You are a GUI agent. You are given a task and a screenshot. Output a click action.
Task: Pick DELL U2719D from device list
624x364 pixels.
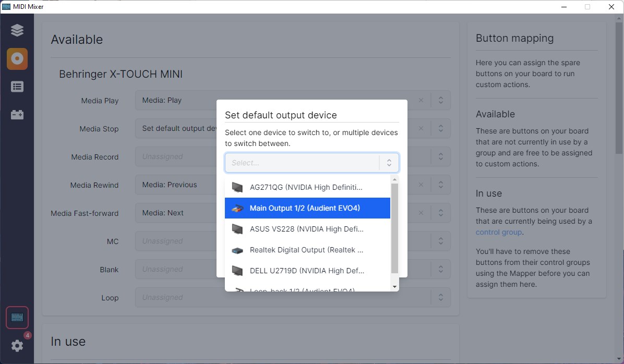(307, 271)
